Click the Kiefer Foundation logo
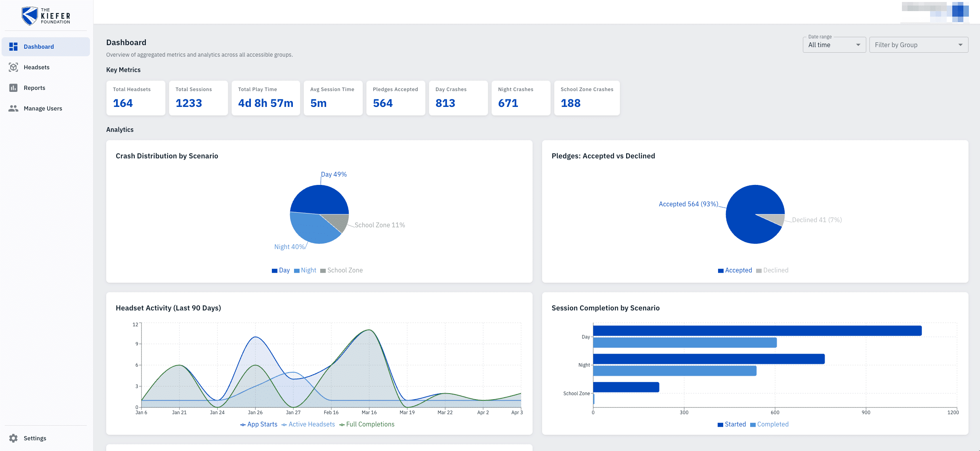980x451 pixels. tap(46, 16)
